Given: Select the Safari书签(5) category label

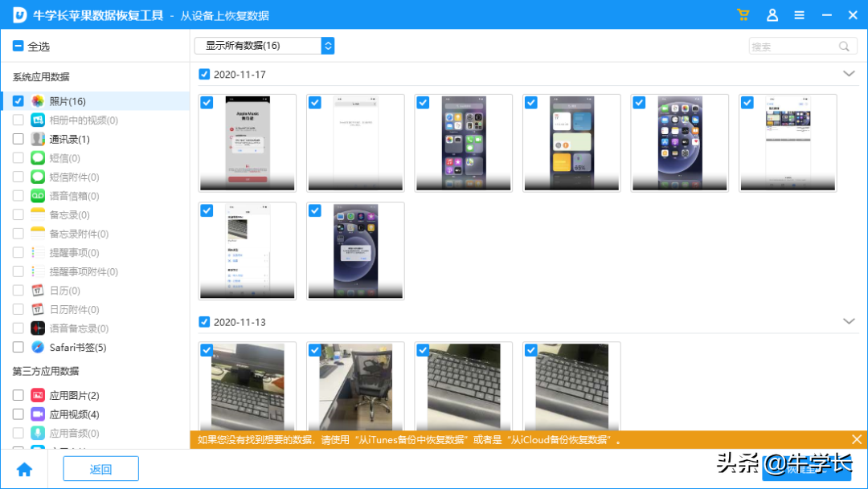Looking at the screenshot, I should pos(77,348).
